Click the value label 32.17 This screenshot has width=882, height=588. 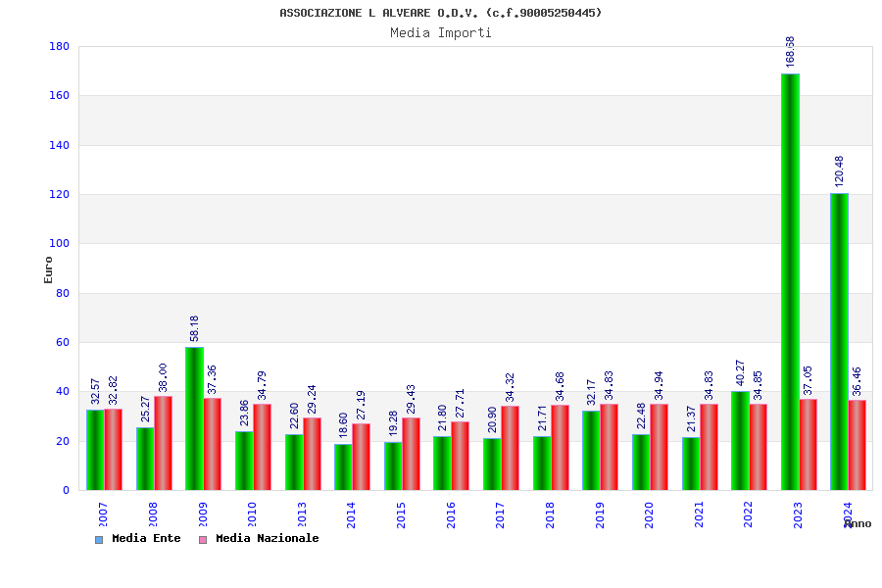point(591,393)
